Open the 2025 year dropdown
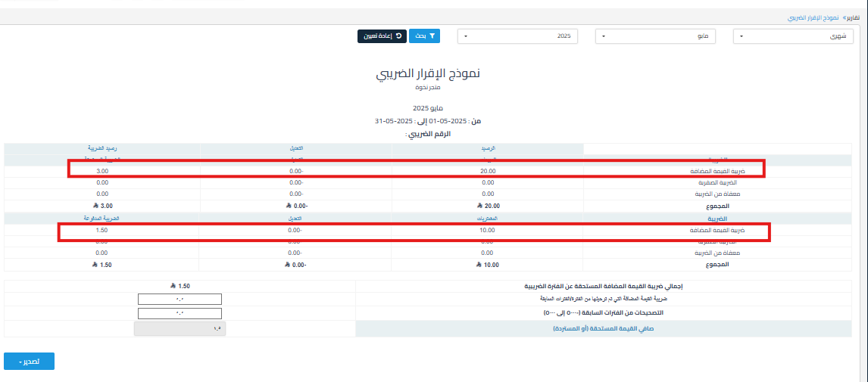This screenshot has height=382, width=868. (x=517, y=36)
